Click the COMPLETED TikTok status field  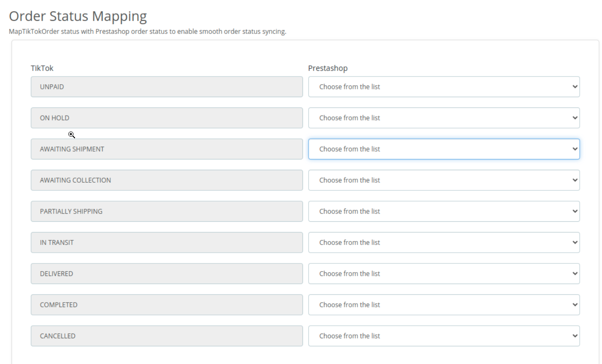(x=167, y=305)
